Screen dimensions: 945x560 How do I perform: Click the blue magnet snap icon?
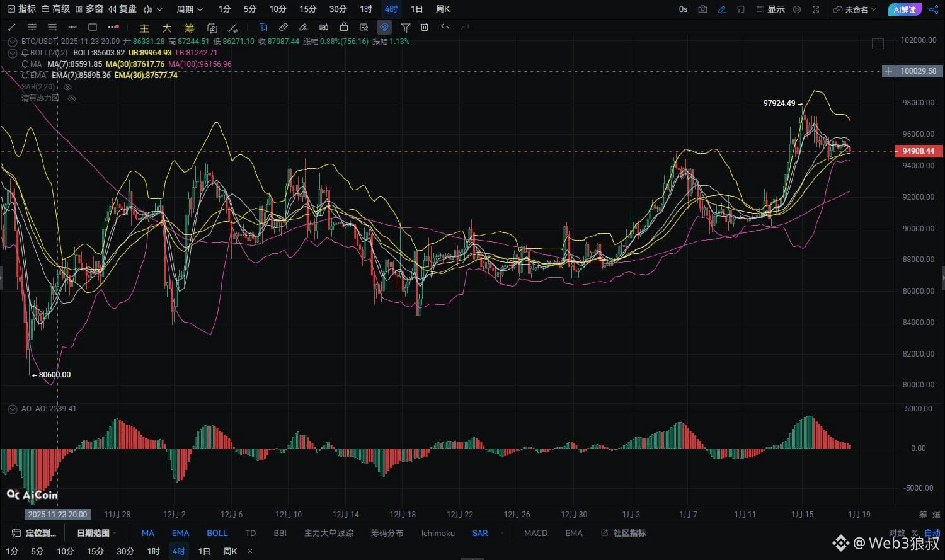click(x=384, y=27)
